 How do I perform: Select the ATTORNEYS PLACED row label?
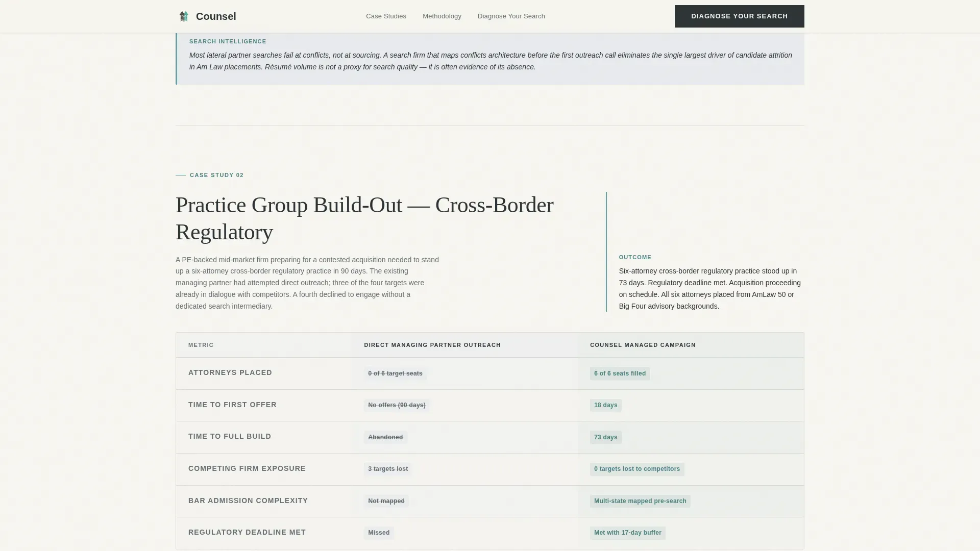tap(230, 372)
